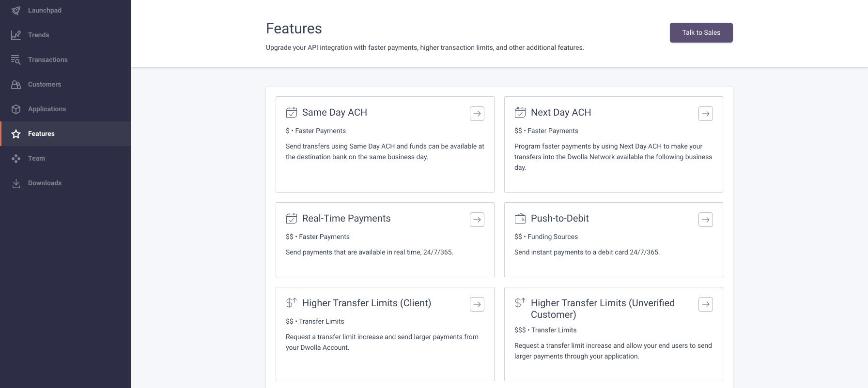Open Higher Transfer Limits (Unverified Customer) arrow
Screen dimensions: 868x388
pos(706,304)
